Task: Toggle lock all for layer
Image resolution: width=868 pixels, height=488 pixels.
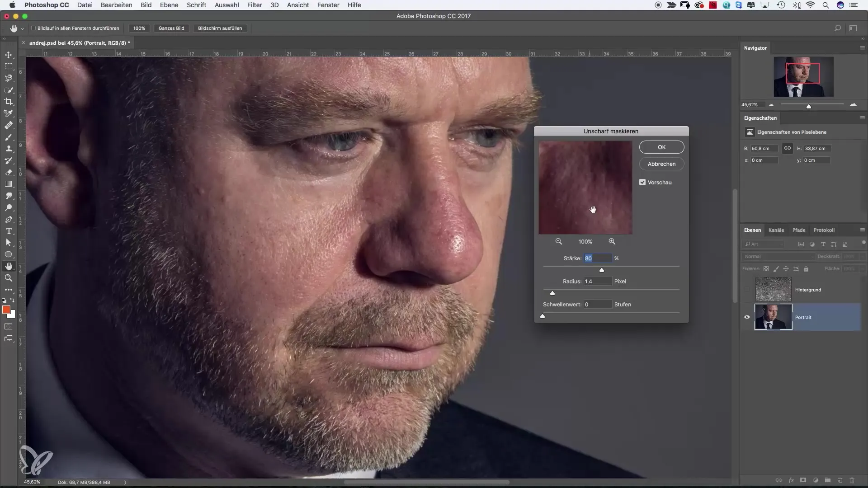Action: [806, 269]
